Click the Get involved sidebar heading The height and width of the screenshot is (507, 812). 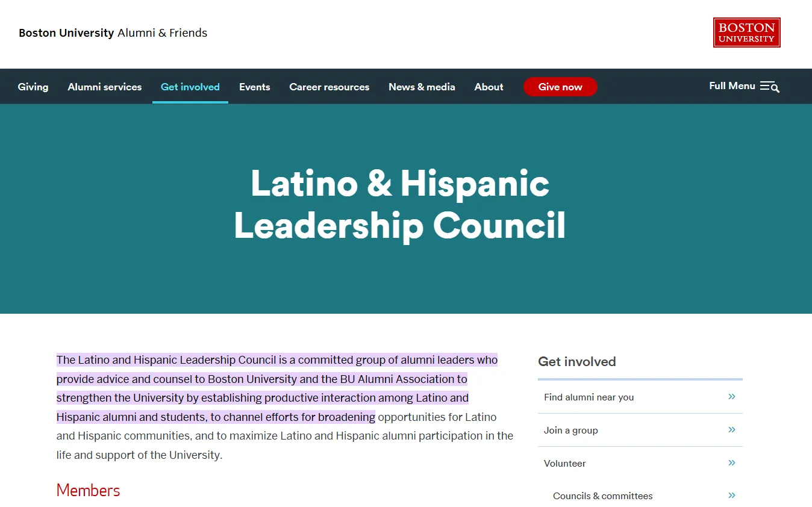pyautogui.click(x=577, y=361)
